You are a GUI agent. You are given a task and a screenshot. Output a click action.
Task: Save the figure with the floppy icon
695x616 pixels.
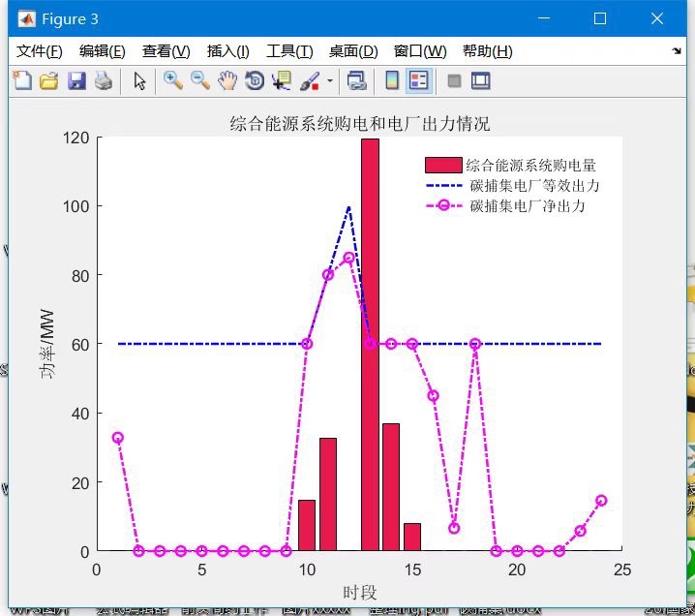click(x=76, y=81)
